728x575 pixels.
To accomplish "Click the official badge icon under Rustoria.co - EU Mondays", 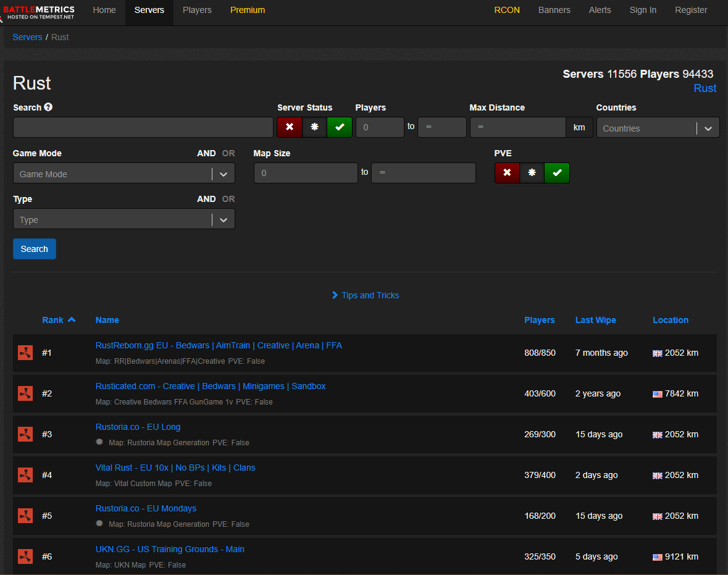I will click(99, 524).
